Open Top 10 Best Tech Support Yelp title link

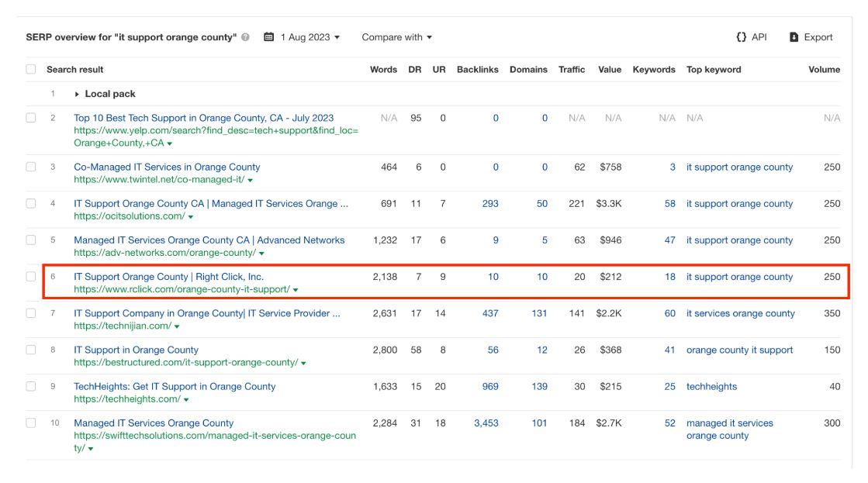[204, 118]
